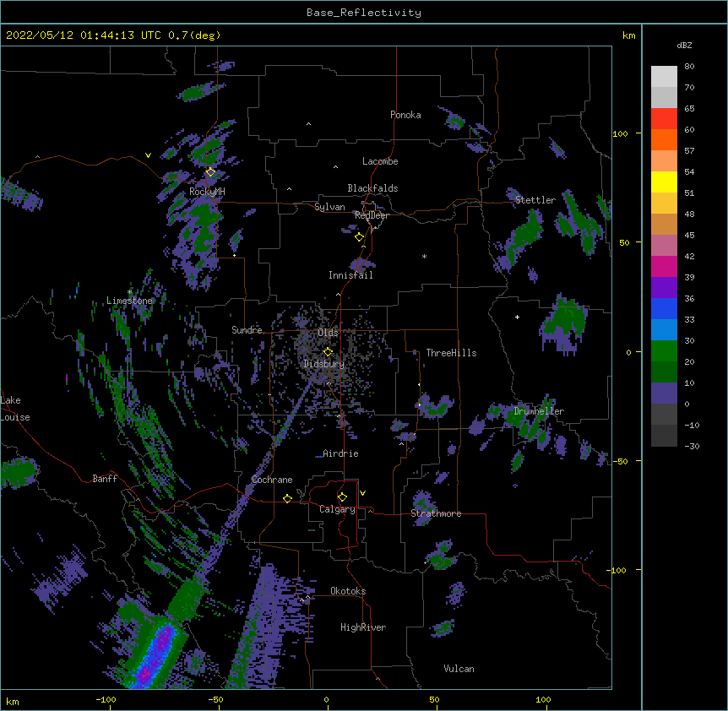Select the royal blue 33-36 dBZ swatch
Image resolution: width=728 pixels, height=711 pixels.
(664, 308)
